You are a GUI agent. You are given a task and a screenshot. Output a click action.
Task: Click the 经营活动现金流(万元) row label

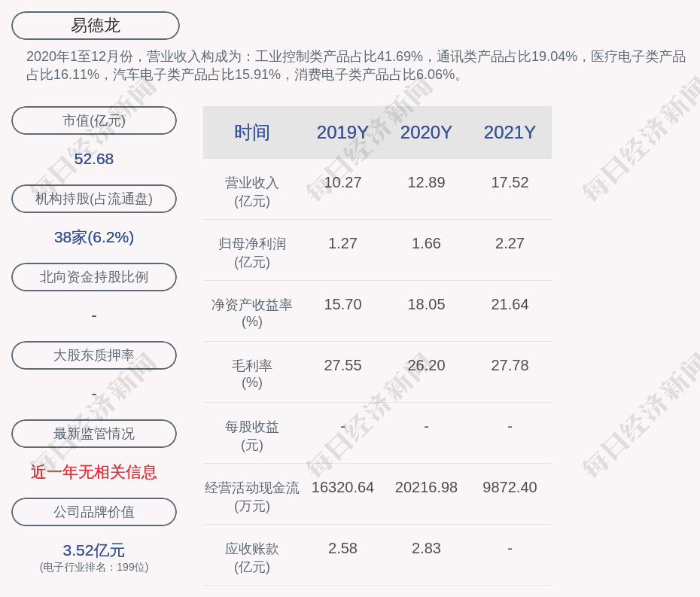point(252,497)
